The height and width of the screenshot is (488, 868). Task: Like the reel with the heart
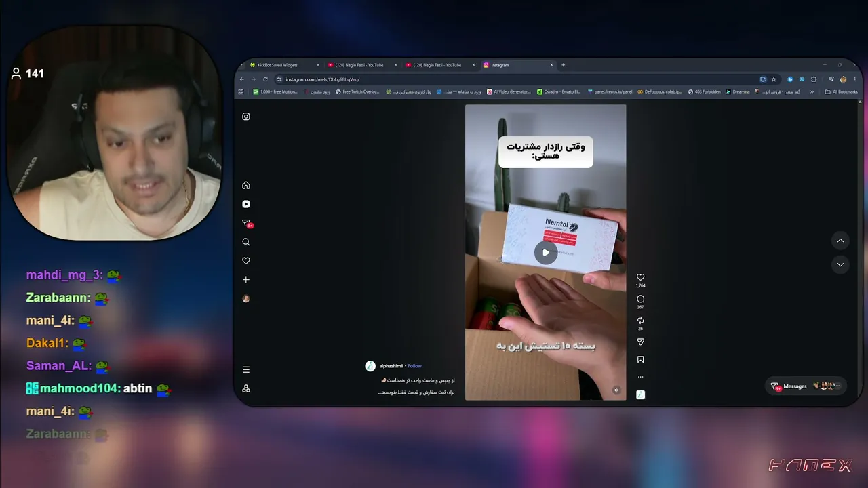pyautogui.click(x=641, y=277)
